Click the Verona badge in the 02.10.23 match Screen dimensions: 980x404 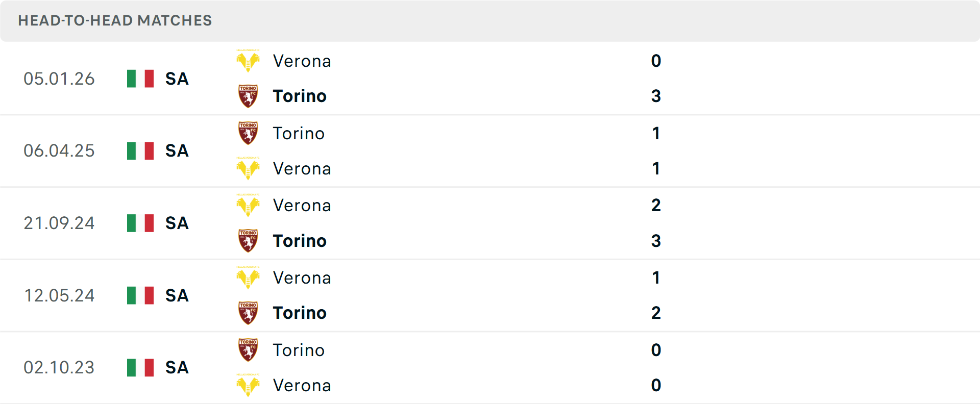[x=248, y=386]
